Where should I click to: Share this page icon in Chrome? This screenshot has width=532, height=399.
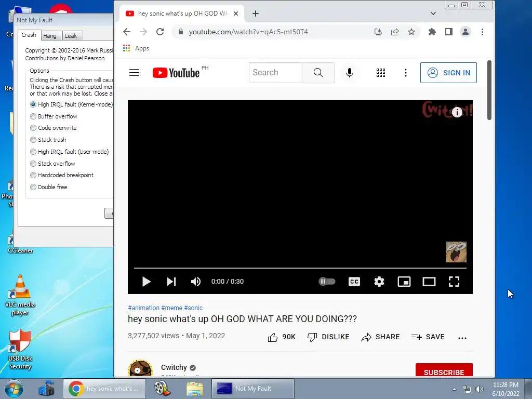[395, 32]
